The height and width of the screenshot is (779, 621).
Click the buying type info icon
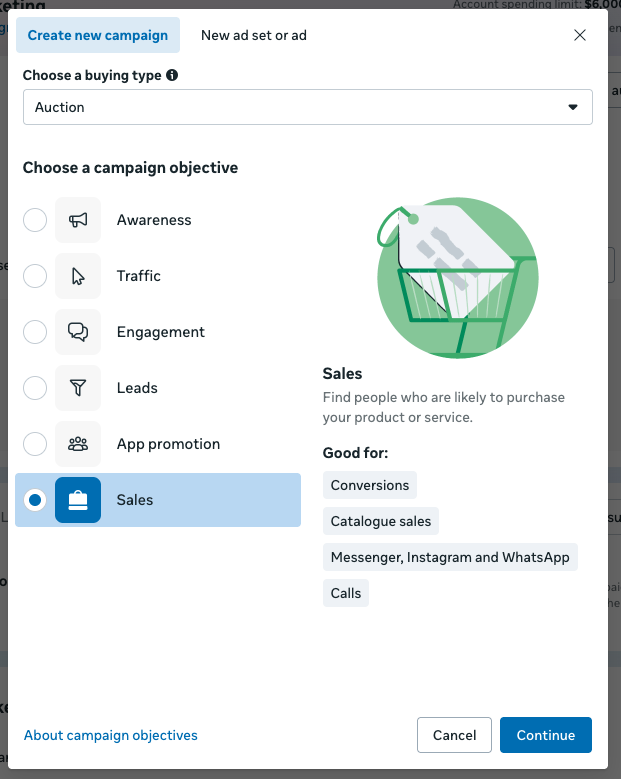pyautogui.click(x=172, y=75)
